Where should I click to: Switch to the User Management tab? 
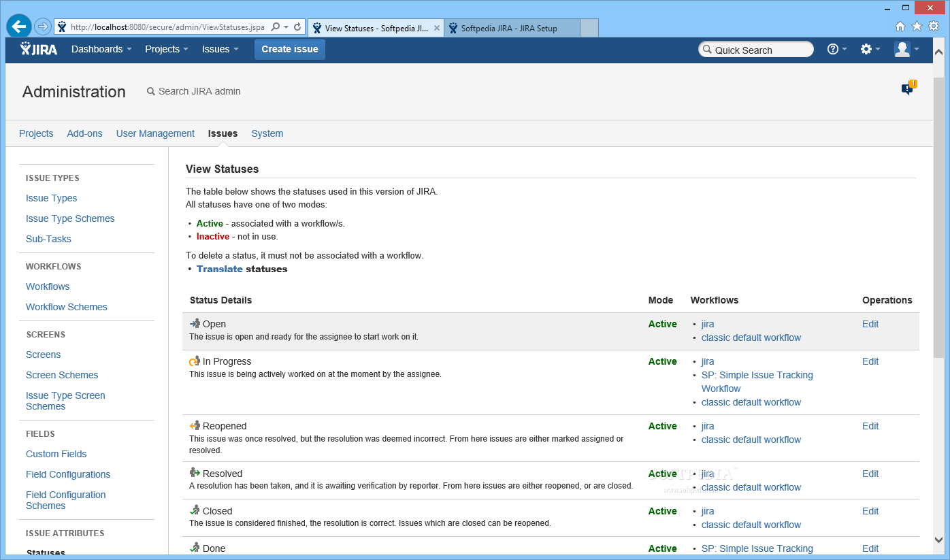tap(155, 133)
